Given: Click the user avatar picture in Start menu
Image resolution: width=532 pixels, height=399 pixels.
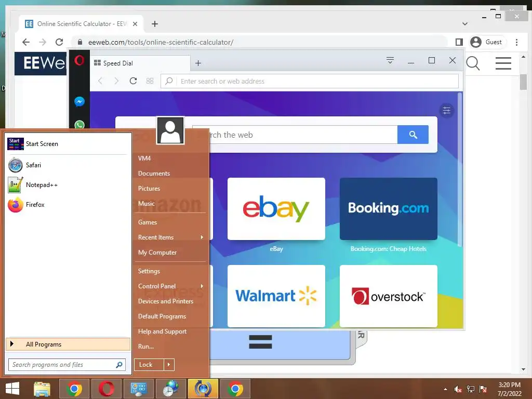Looking at the screenshot, I should point(170,130).
